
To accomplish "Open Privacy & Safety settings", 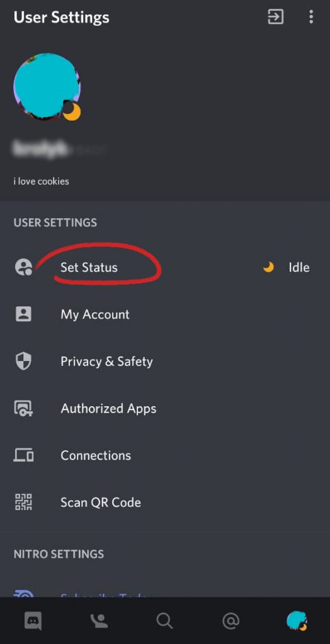I will click(165, 362).
